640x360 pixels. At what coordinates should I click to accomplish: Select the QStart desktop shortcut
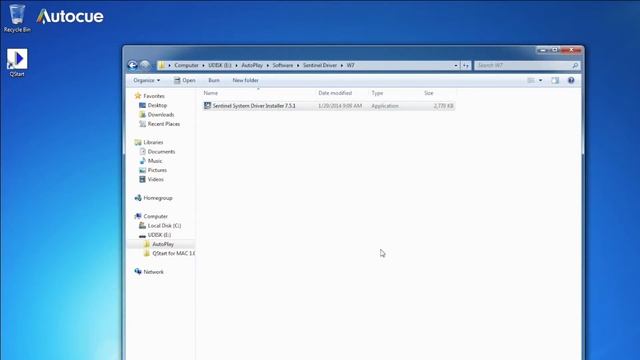click(17, 62)
